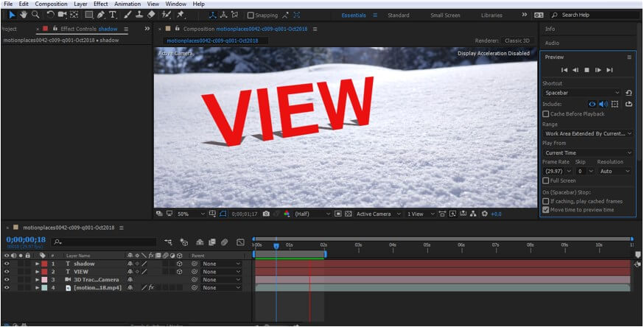Click the red label swatch of shadow layer
The image size is (644, 327).
(44, 264)
